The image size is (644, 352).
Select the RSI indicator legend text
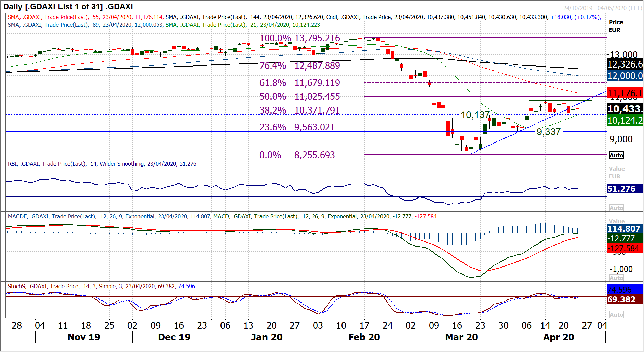(x=102, y=164)
